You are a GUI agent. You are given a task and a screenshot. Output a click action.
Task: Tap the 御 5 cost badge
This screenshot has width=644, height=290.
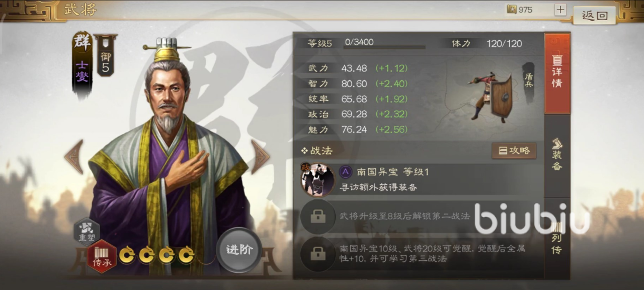pyautogui.click(x=105, y=56)
